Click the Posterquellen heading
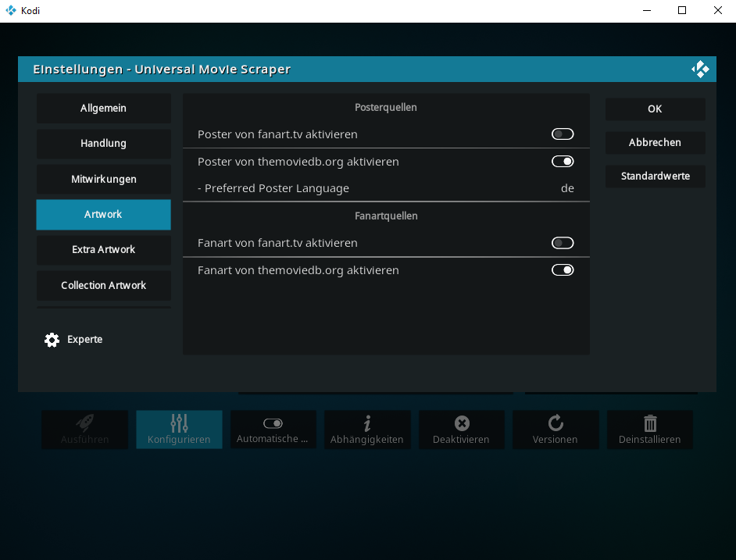 (x=386, y=108)
